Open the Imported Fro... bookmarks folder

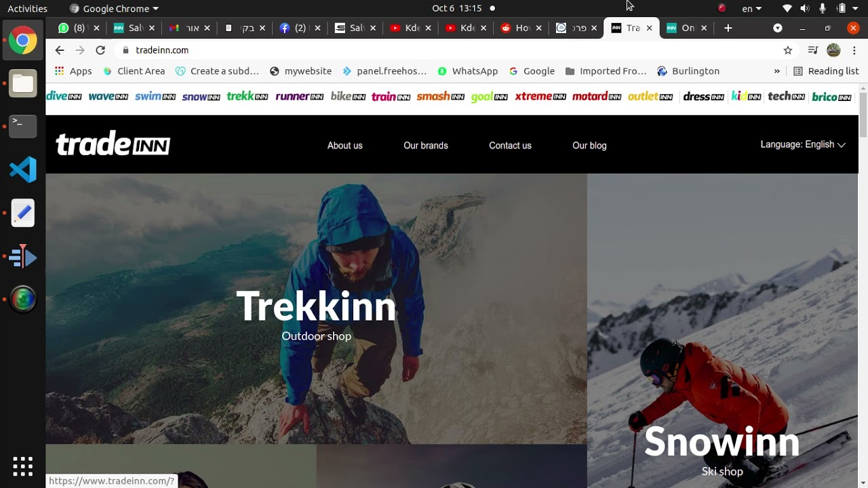pyautogui.click(x=606, y=71)
